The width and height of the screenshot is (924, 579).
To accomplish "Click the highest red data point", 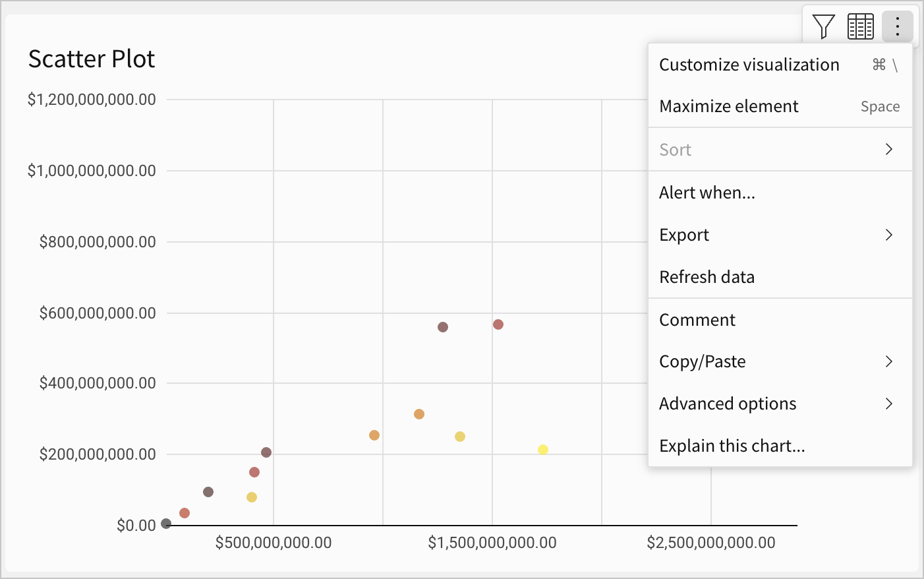I will [x=498, y=324].
